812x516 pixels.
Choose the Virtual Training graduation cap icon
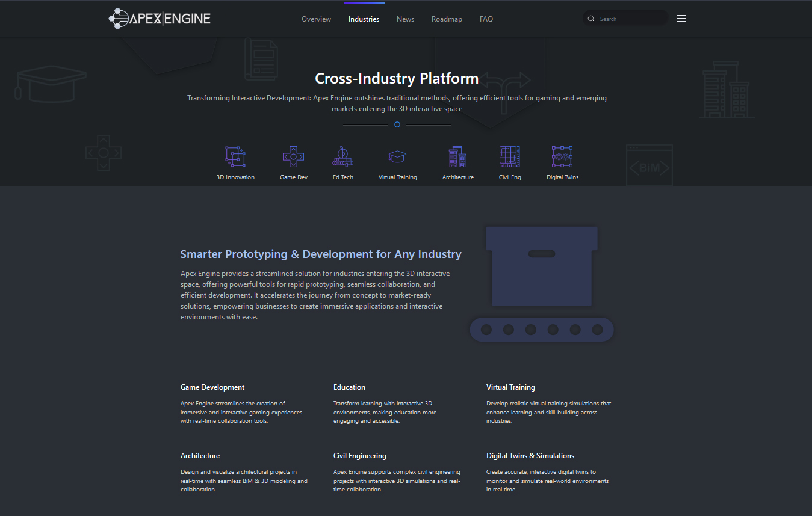397,157
